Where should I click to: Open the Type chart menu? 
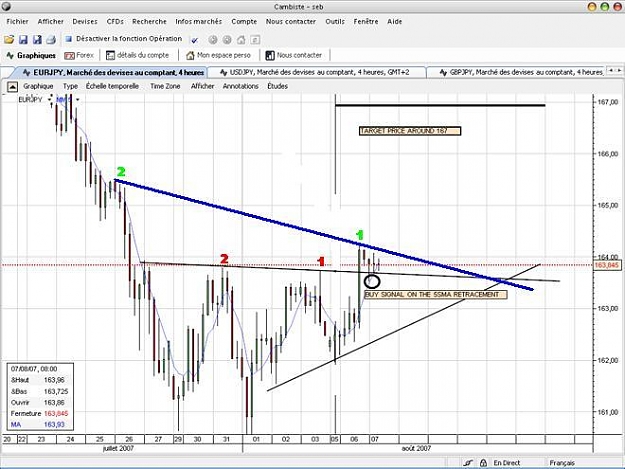point(70,86)
